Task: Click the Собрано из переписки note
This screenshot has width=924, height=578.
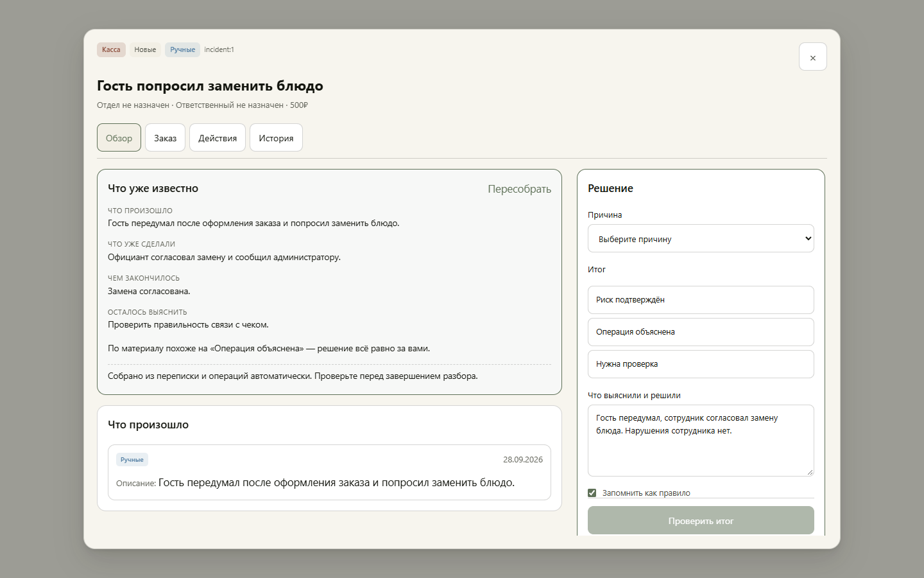Action: (293, 376)
